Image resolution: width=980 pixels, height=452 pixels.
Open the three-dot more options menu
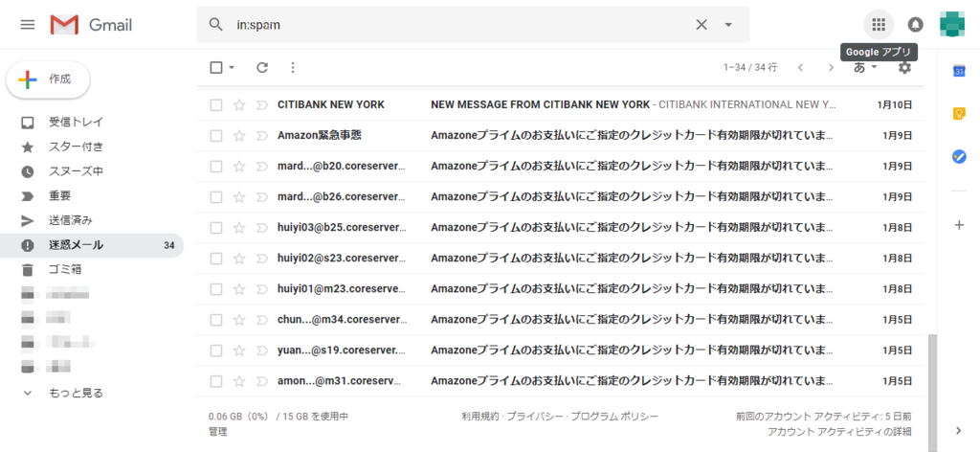click(x=293, y=68)
